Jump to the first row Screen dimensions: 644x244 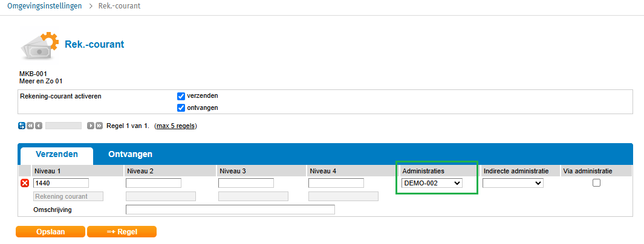point(30,126)
